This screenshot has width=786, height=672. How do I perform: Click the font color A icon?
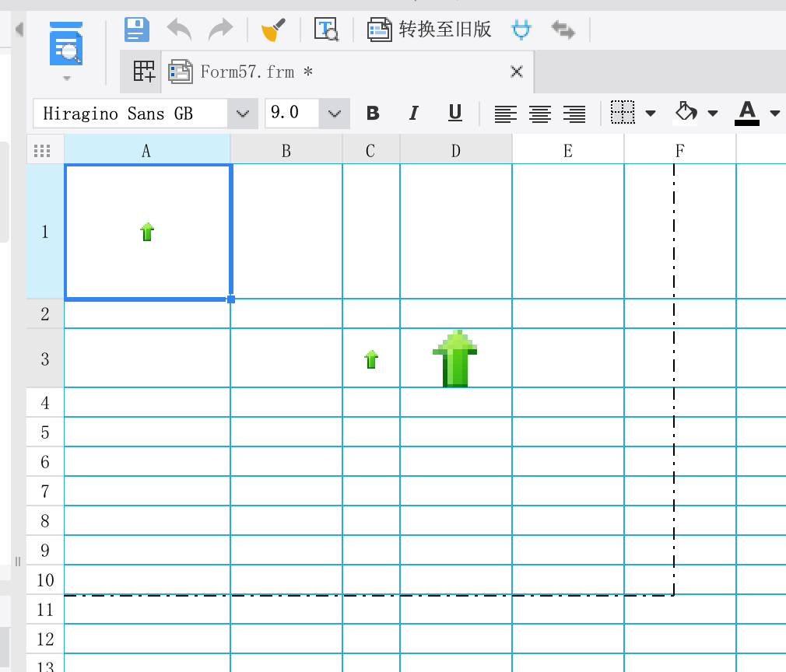click(747, 113)
